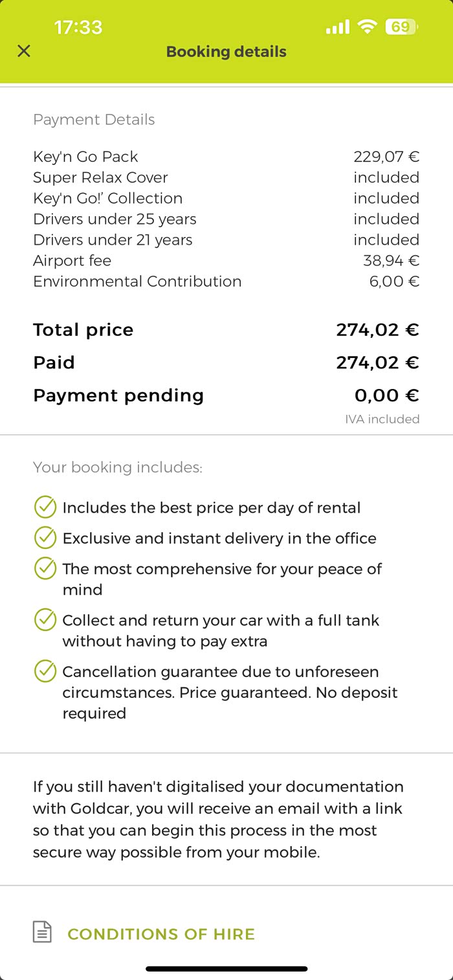Tap the Payment pending 0,00 € amount
Viewport: 453px width, 980px height.
386,395
